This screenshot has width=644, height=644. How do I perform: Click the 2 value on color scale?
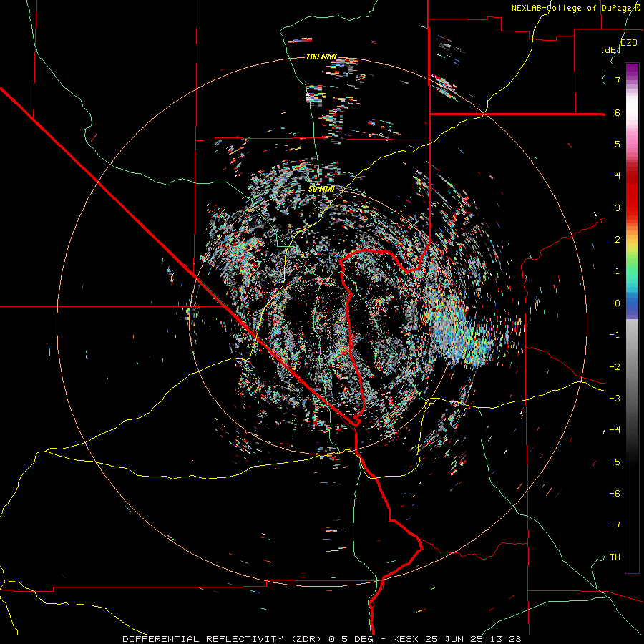(x=618, y=240)
